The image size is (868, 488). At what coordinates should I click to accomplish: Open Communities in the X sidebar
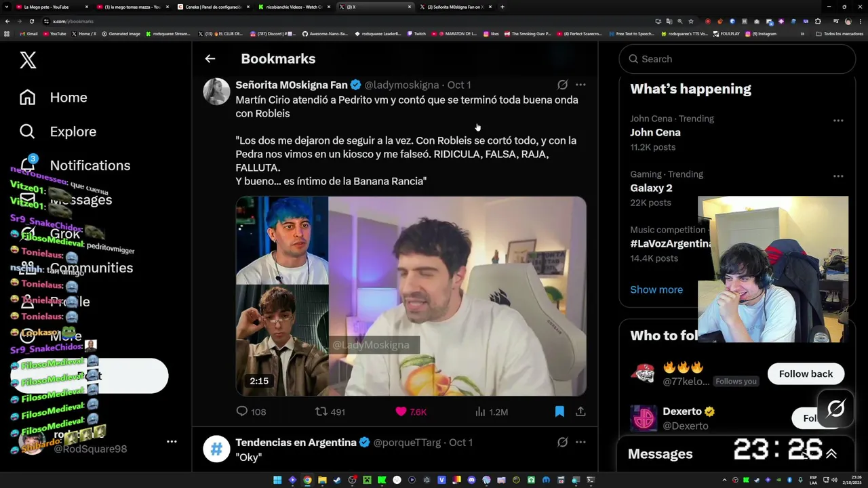(x=76, y=268)
